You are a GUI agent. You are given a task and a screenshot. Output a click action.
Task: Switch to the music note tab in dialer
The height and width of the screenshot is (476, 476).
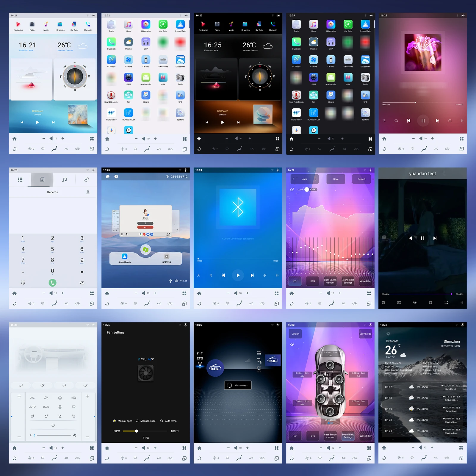(x=65, y=180)
